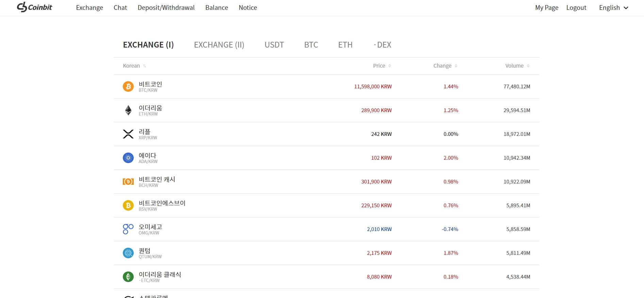Click the Coinbit logo
This screenshot has width=644, height=298.
pos(34,7)
